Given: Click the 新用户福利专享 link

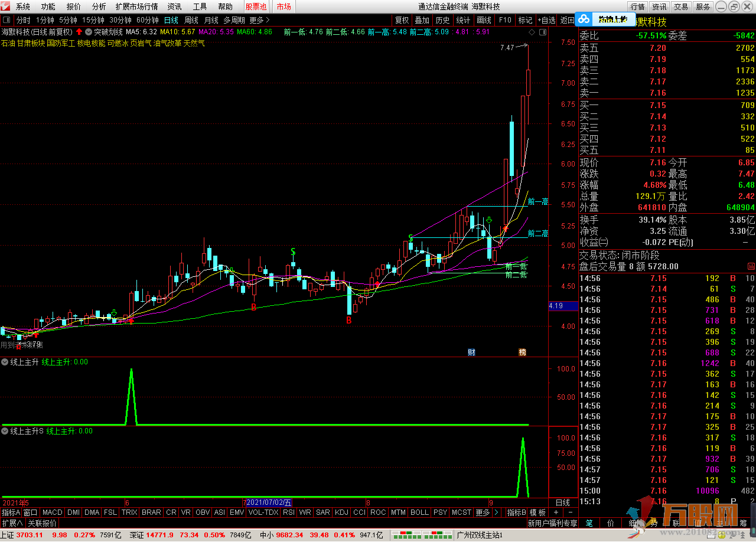Looking at the screenshot, I should 553,523.
